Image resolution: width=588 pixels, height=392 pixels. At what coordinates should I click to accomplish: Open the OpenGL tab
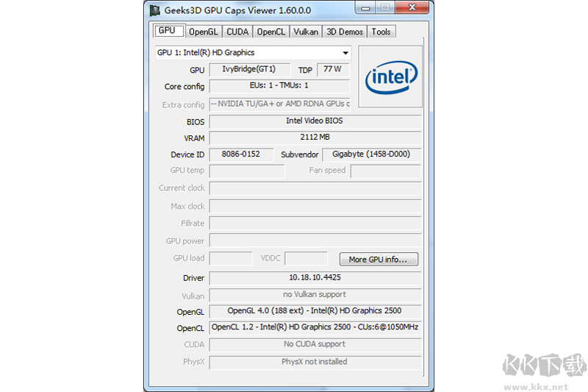click(204, 32)
